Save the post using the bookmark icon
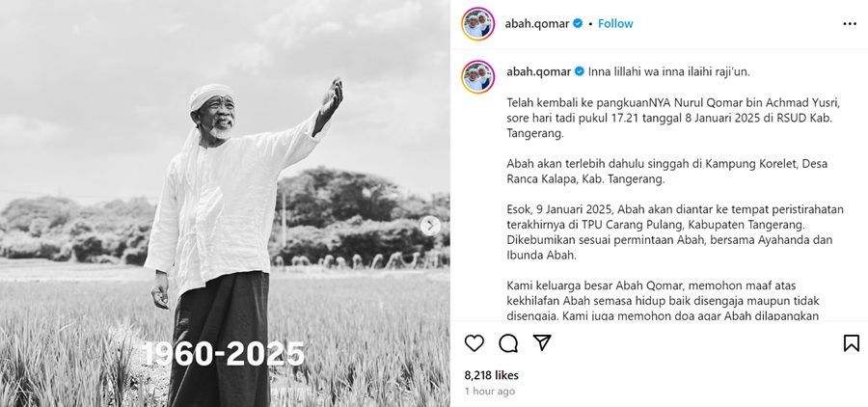This screenshot has width=868, height=407. (852, 343)
